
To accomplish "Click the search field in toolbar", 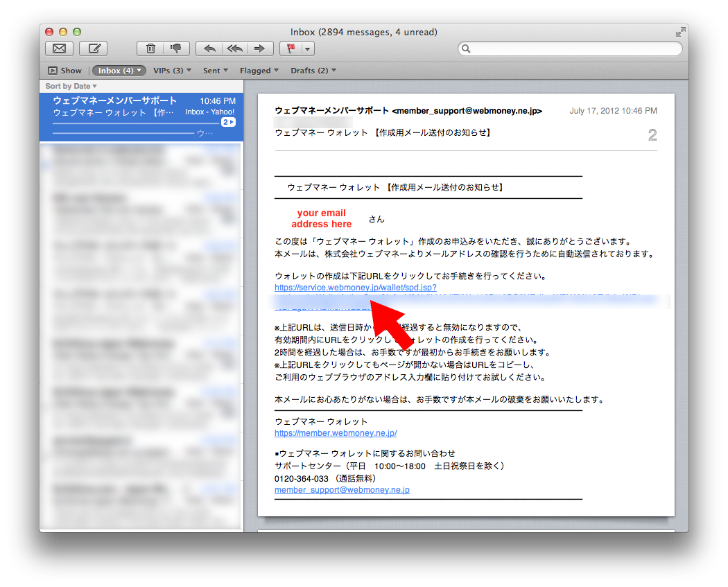I will [x=570, y=49].
